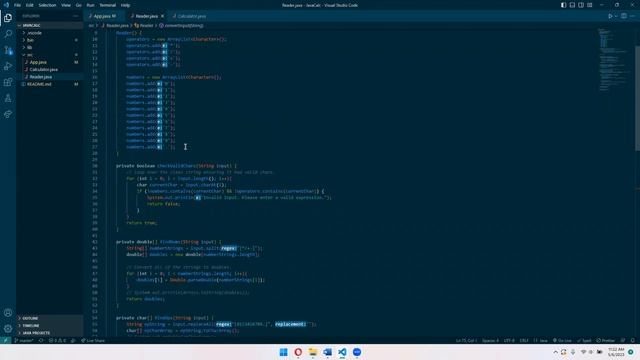Expand the Java Projects section
The width and height of the screenshot is (640, 360).
click(50, 333)
